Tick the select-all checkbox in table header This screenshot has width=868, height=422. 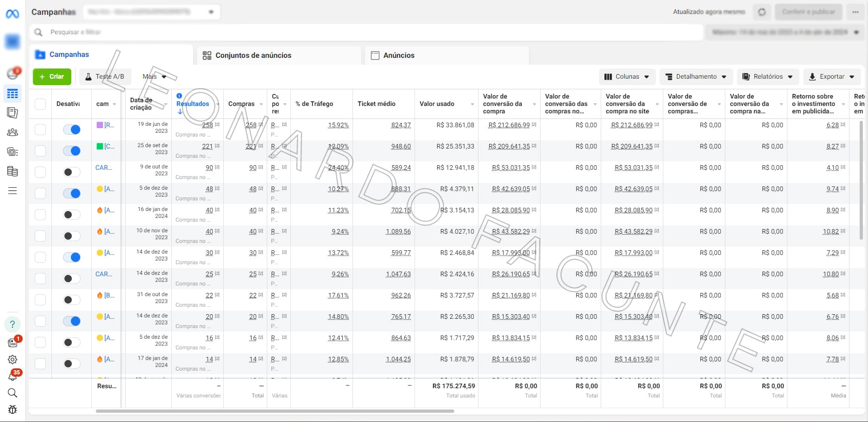point(40,104)
